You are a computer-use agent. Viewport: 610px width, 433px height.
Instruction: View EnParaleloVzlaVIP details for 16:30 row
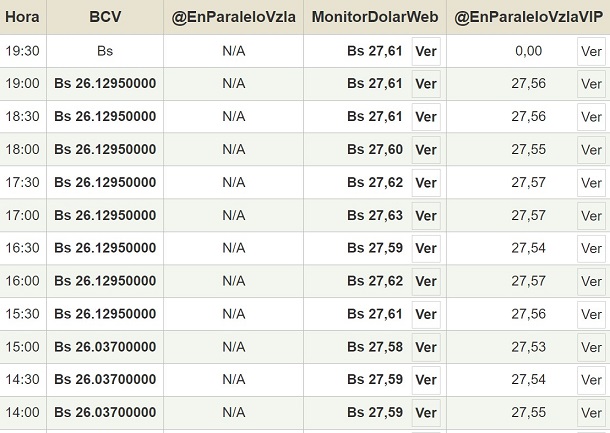click(591, 249)
